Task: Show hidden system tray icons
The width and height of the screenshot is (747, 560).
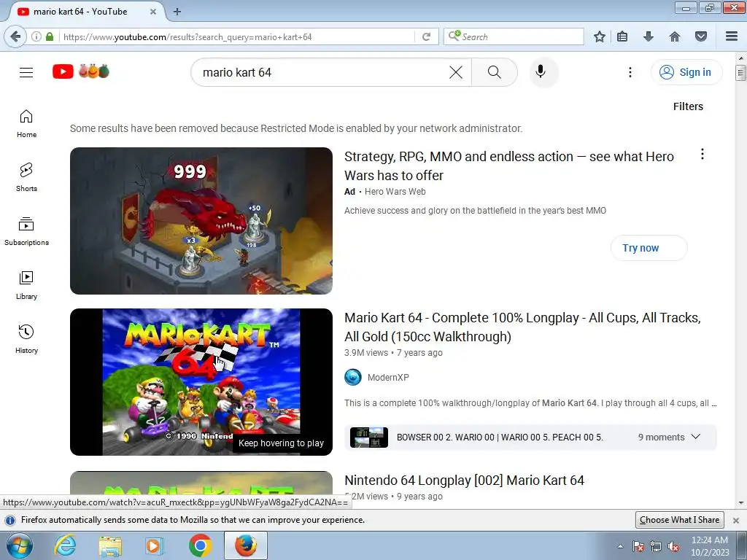Action: 620,547
